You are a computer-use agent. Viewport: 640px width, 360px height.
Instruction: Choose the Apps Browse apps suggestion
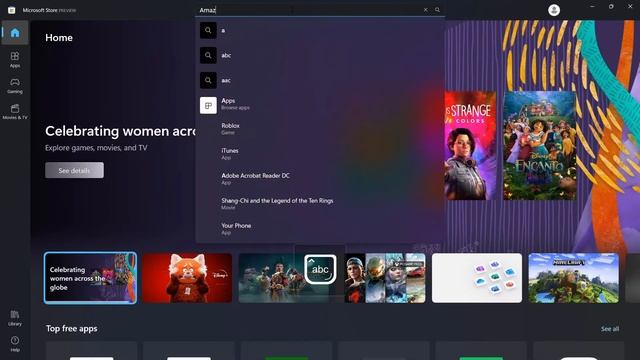tap(320, 105)
